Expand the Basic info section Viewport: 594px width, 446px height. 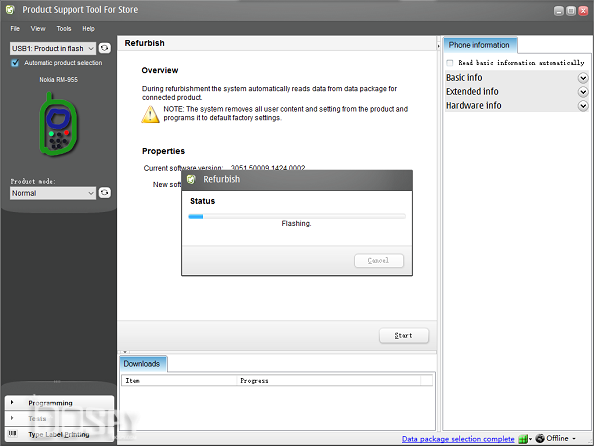(x=583, y=78)
